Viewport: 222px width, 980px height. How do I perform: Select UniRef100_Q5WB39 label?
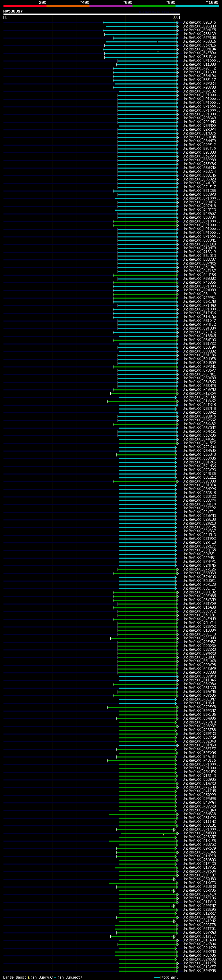pyautogui.click(x=199, y=833)
